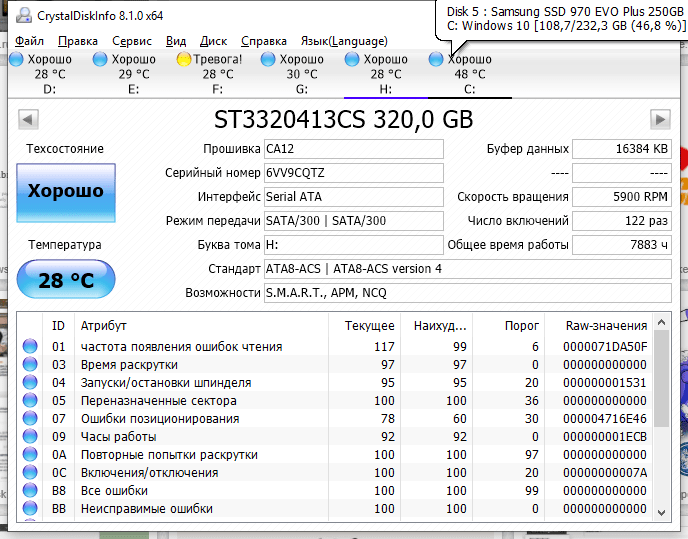688x539 pixels.
Task: Click status orb of attribute 04 row
Action: pyautogui.click(x=30, y=382)
